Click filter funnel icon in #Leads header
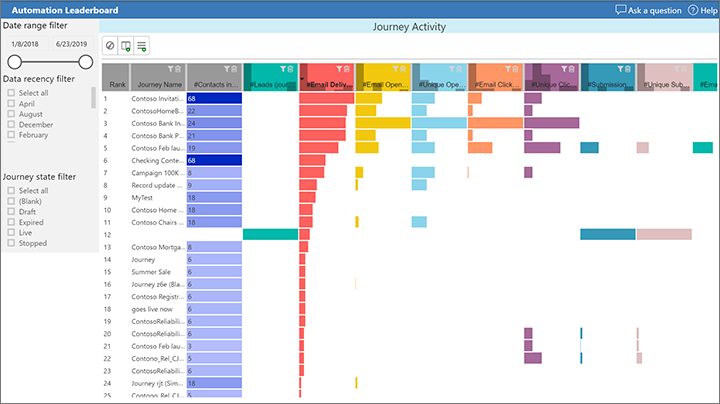 point(283,69)
